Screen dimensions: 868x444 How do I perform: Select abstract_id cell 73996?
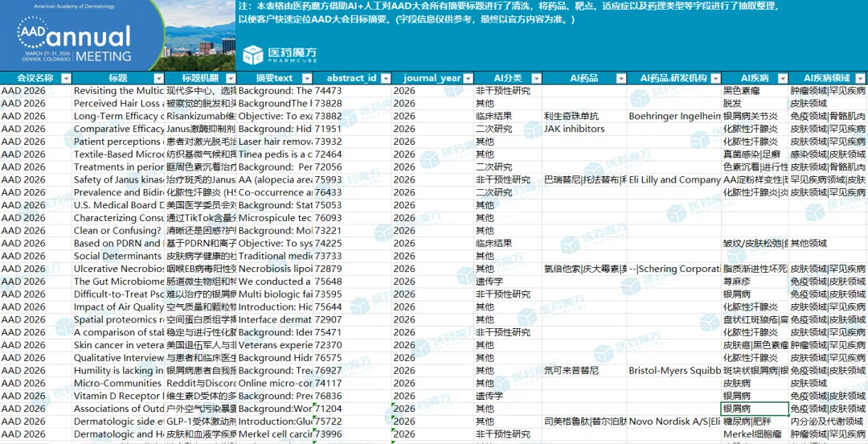[352, 434]
